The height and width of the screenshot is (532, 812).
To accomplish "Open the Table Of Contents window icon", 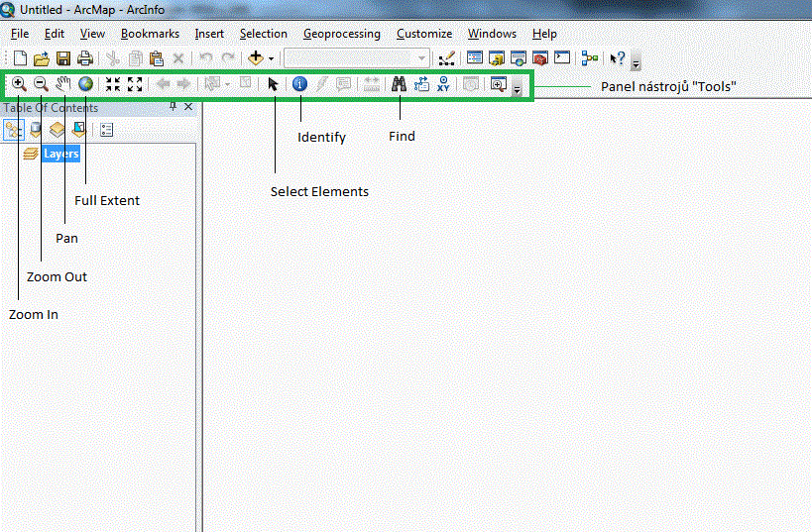I will point(474,57).
